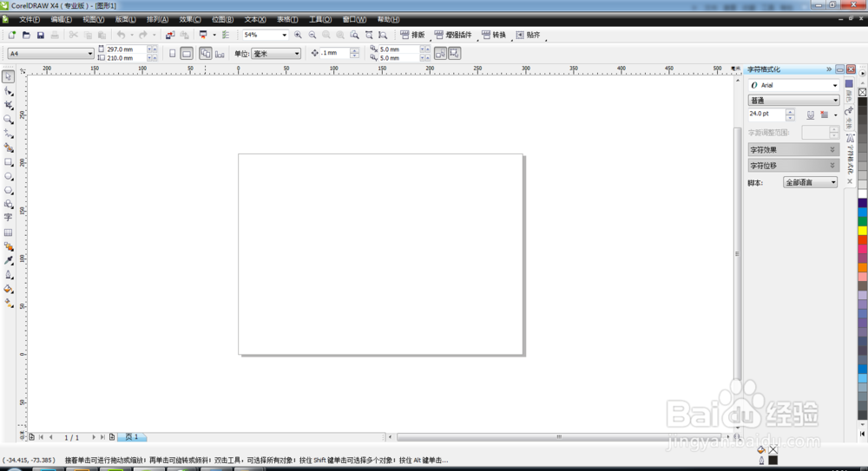868x471 pixels.
Task: Select the Crop tool in toolbox
Action: pyautogui.click(x=9, y=105)
